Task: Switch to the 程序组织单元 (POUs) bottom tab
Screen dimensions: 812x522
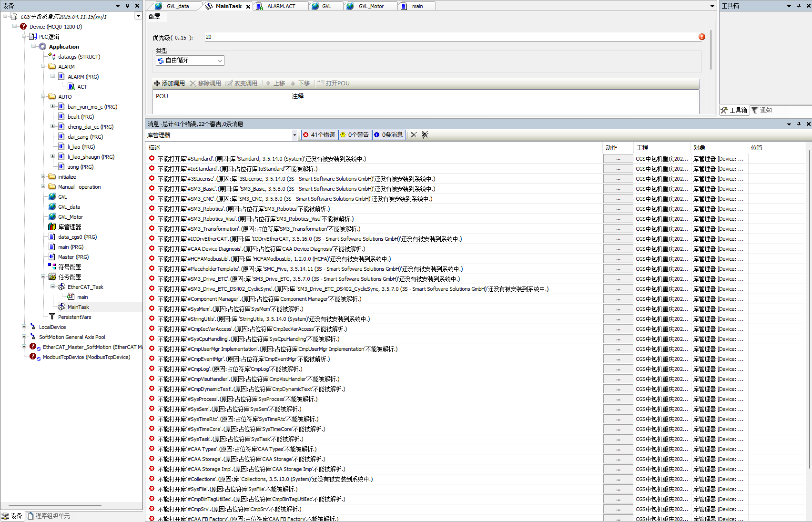Action: pyautogui.click(x=49, y=516)
